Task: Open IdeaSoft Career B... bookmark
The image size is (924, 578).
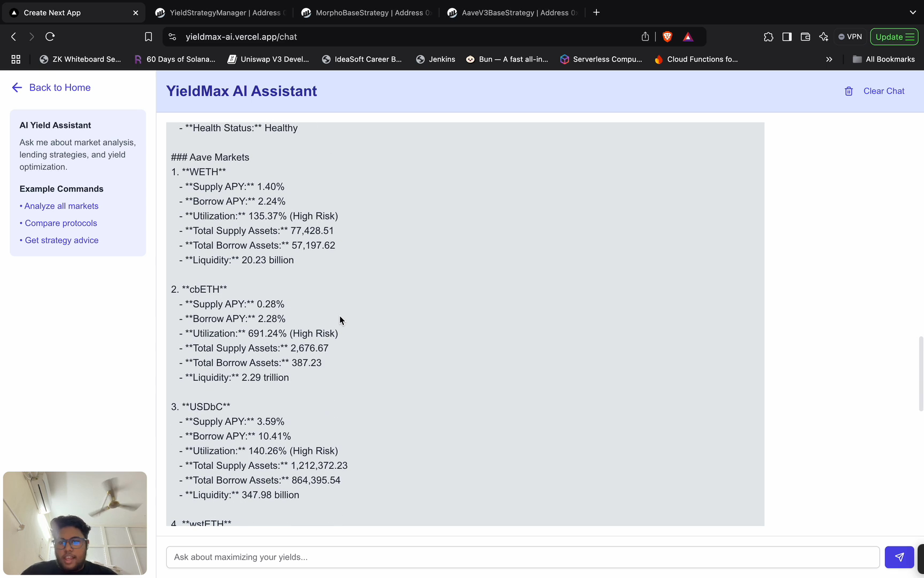Action: [x=361, y=59]
